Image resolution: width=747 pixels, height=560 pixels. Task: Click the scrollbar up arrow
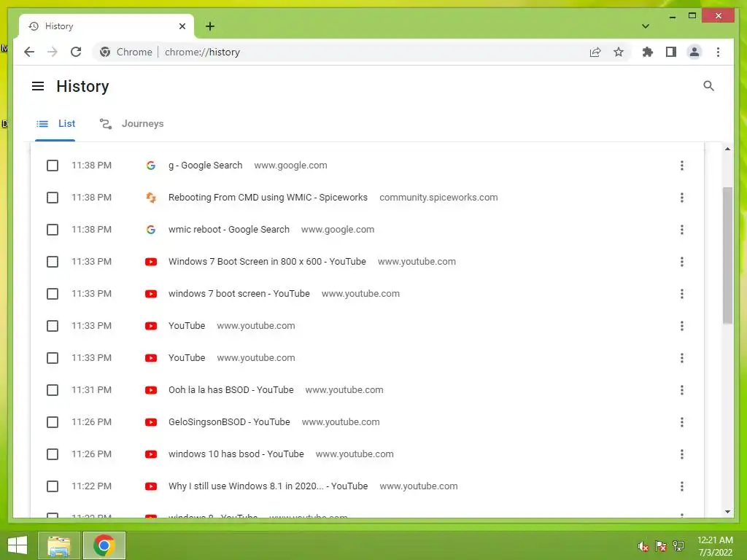point(727,149)
